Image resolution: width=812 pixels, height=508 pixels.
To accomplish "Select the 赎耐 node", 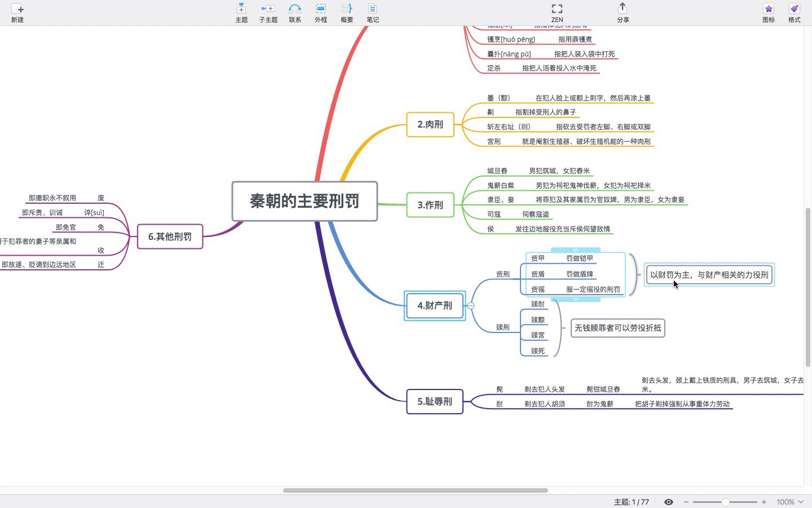I will point(538,304).
